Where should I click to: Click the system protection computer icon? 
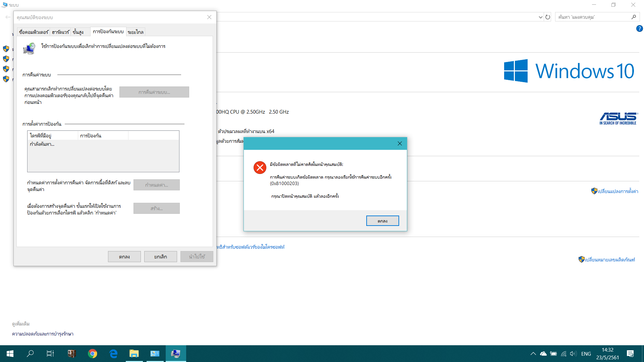pyautogui.click(x=30, y=49)
